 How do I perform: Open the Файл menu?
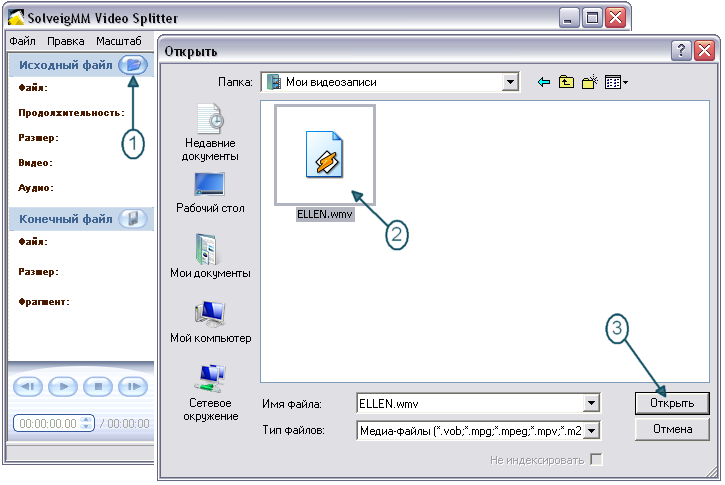point(22,41)
